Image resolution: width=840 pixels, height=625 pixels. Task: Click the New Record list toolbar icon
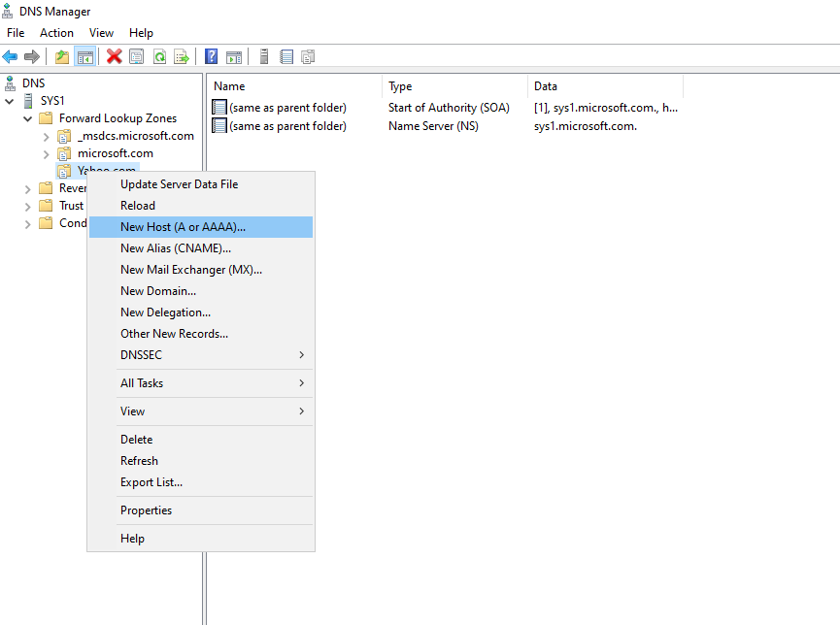[286, 56]
